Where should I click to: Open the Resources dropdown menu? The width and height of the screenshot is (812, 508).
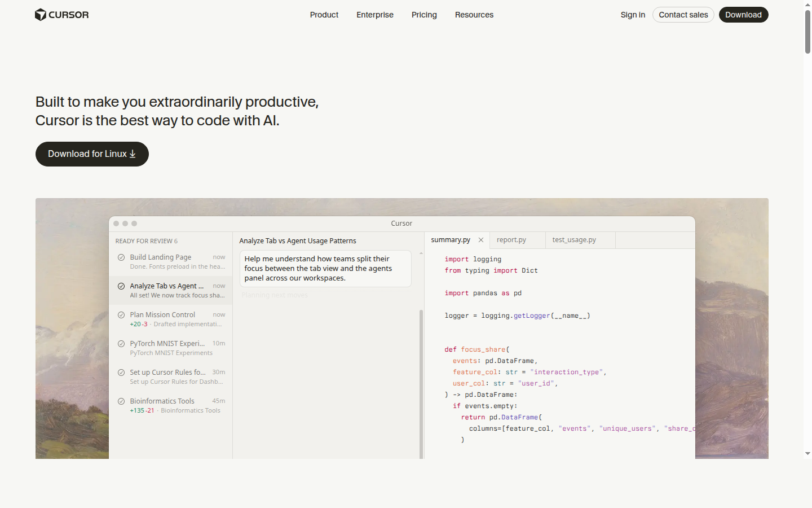pos(474,15)
